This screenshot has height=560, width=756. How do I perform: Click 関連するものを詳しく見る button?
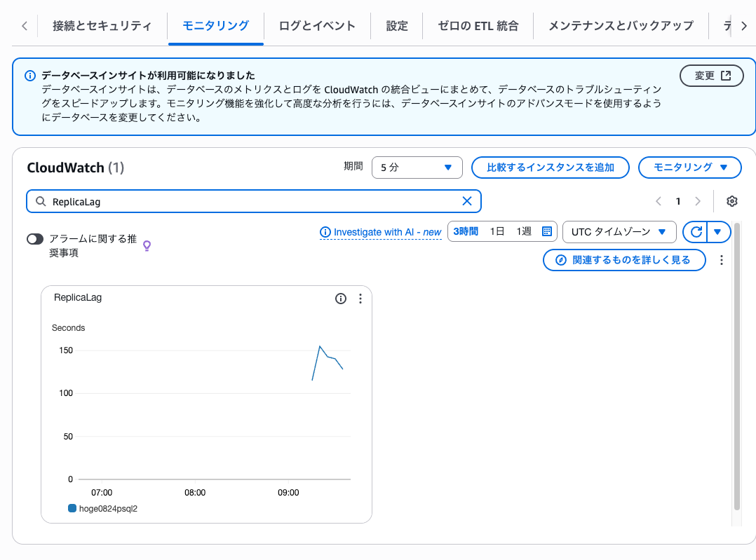[624, 260]
